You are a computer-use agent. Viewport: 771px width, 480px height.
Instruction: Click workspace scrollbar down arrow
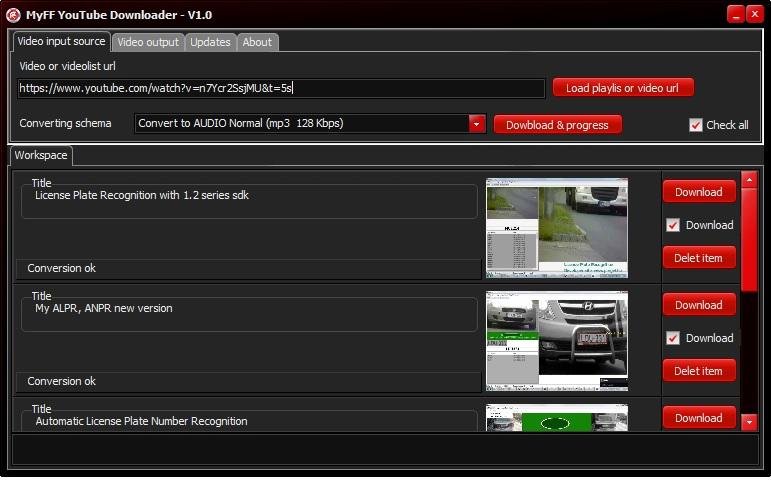[749, 421]
